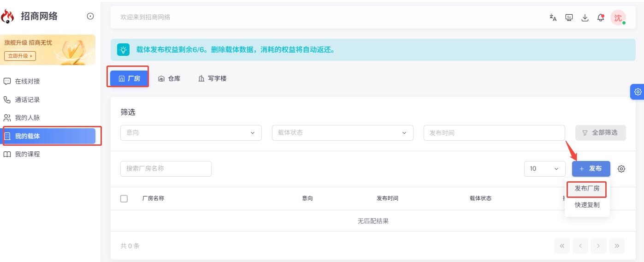Go to next page arrow

(598, 246)
